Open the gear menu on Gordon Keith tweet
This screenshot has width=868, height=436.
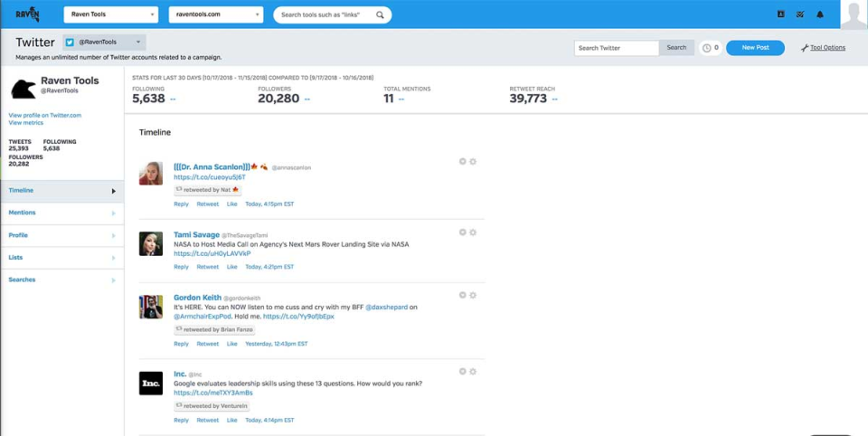click(473, 295)
